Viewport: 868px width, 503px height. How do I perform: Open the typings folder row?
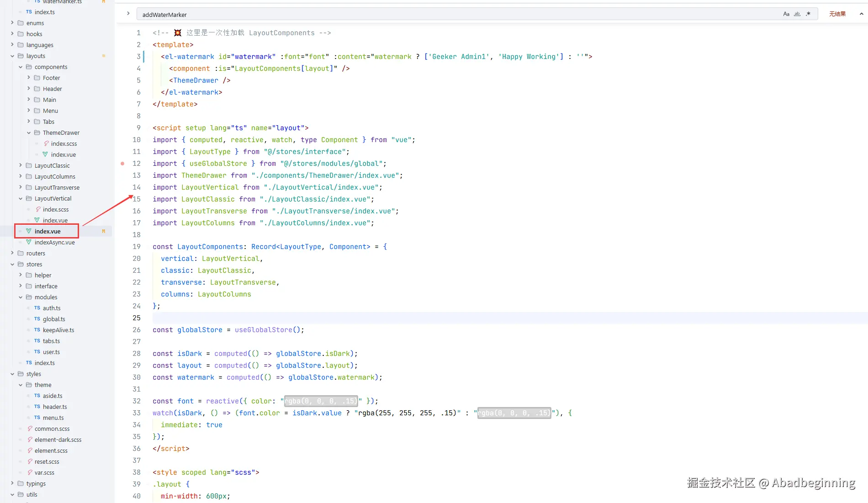tap(56, 483)
